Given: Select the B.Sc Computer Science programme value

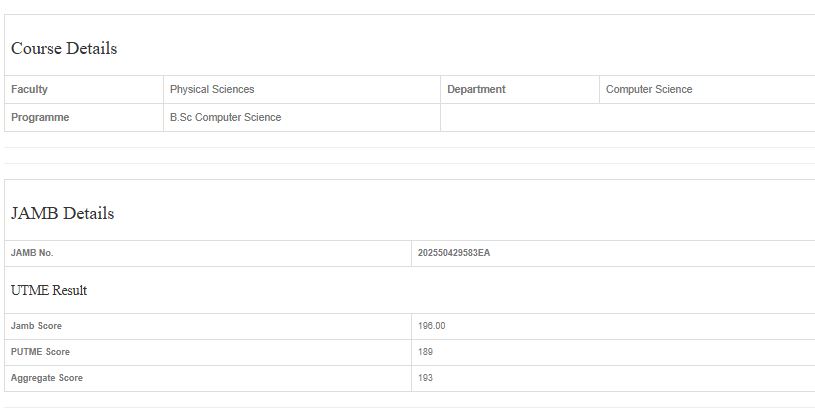Looking at the screenshot, I should click(225, 118).
